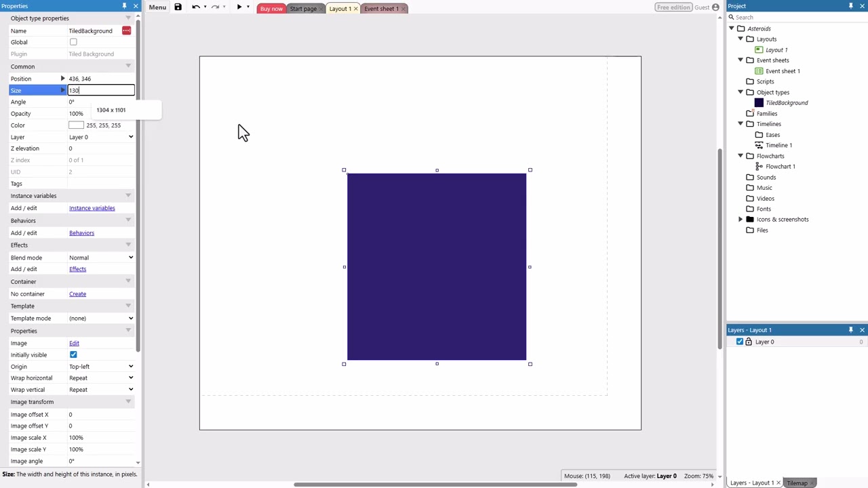Switch to the Start page tab
The image size is (868, 488).
coord(303,9)
